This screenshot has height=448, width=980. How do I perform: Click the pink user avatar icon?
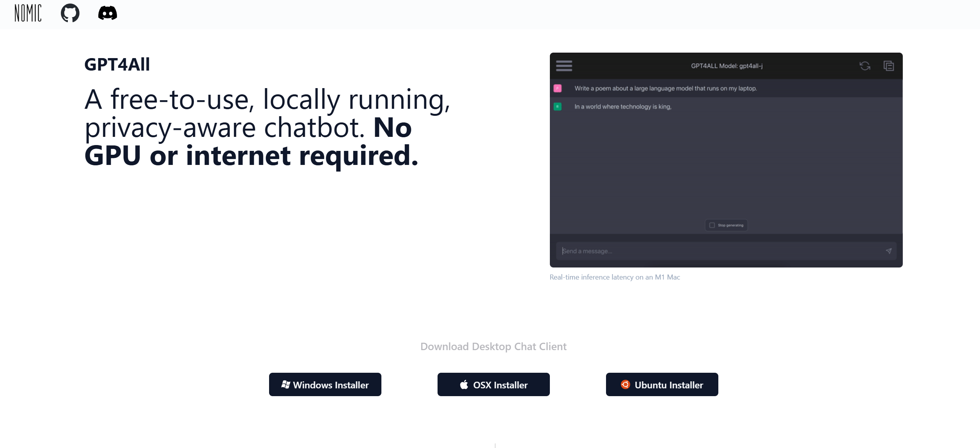point(558,89)
